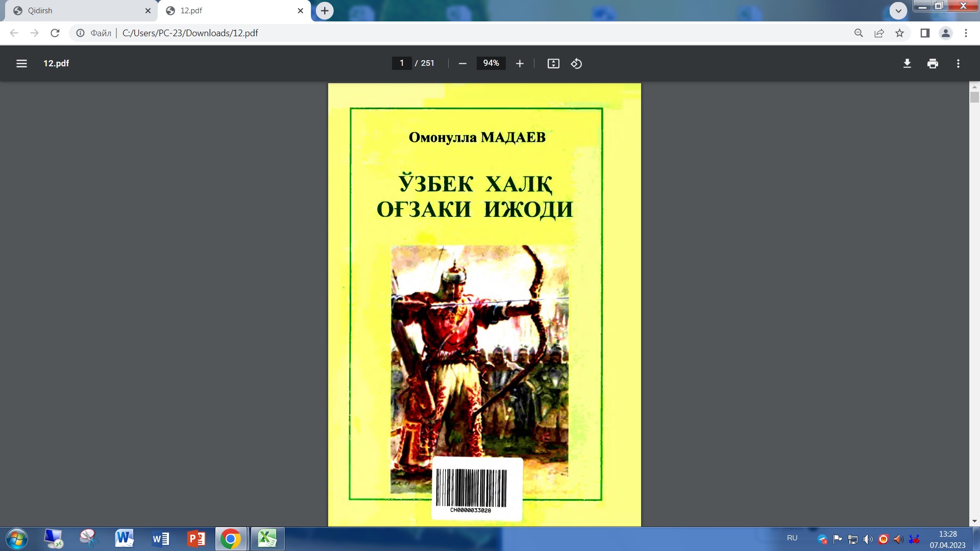Download the 12.pdf file

tap(907, 63)
